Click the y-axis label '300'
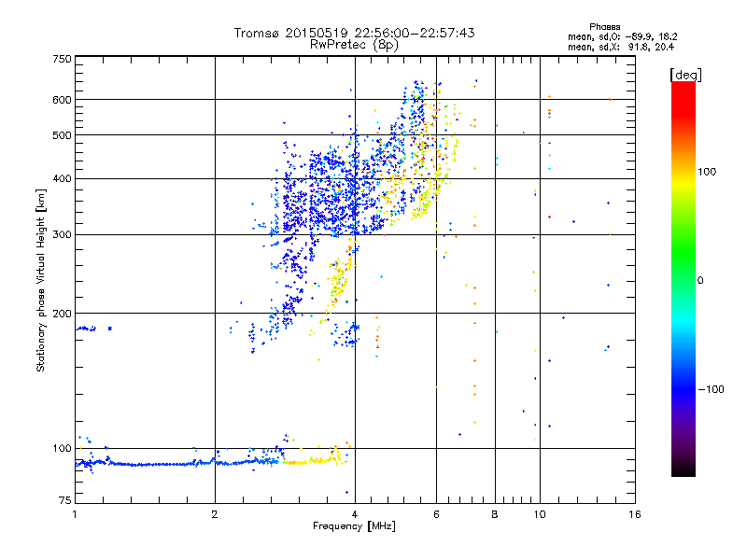Viewport: 747px width, 560px height. [62, 235]
